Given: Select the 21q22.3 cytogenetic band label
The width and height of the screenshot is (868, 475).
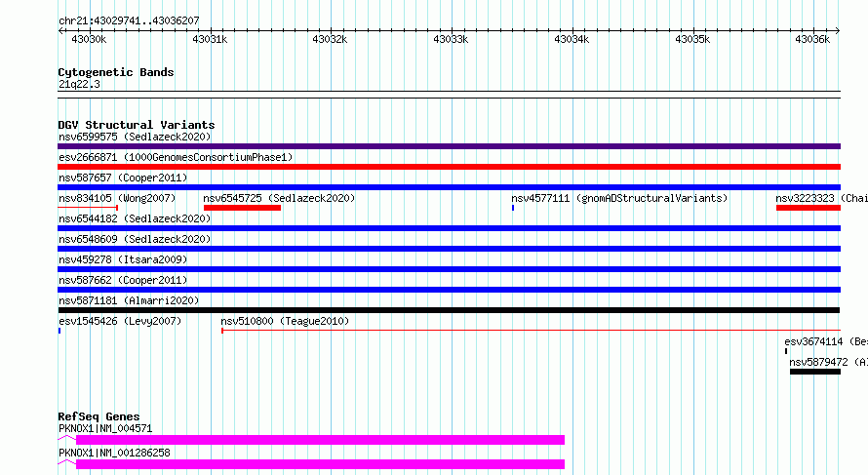Looking at the screenshot, I should tap(79, 84).
